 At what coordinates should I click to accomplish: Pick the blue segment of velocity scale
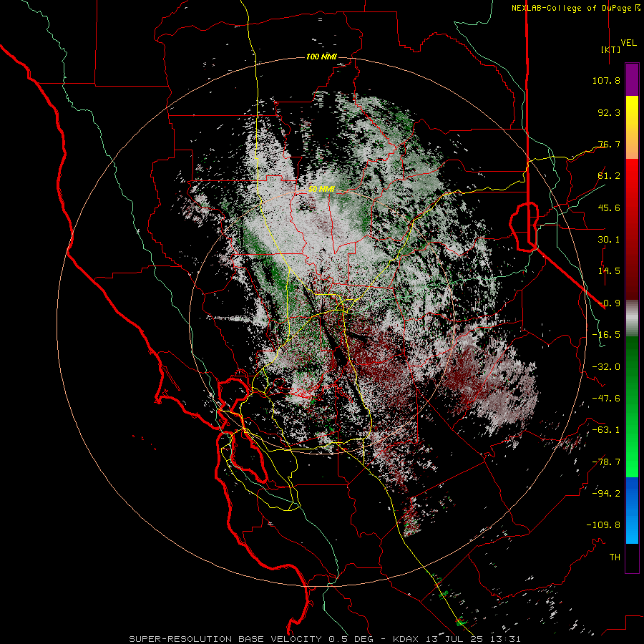click(x=632, y=510)
